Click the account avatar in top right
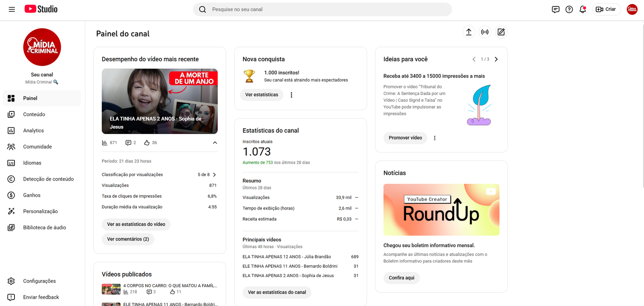This screenshot has width=644, height=306. point(632,9)
